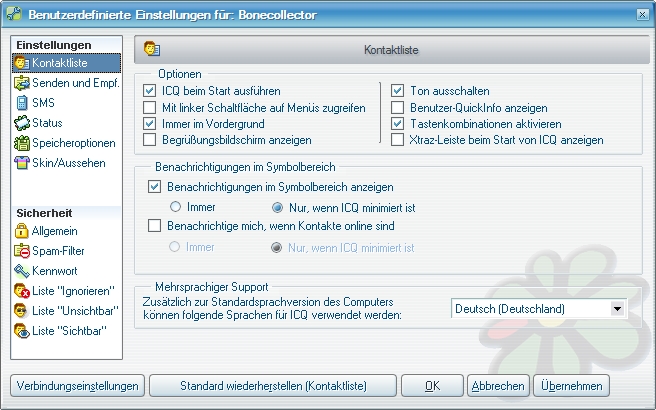This screenshot has width=656, height=410.
Task: Open Liste "Unsichtbar" entry
Action: pyautogui.click(x=67, y=311)
